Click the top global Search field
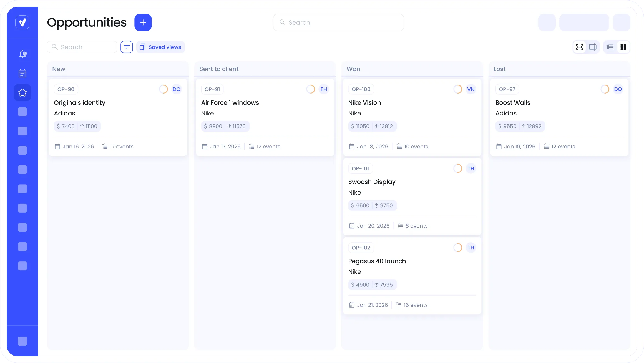The image size is (644, 363). [x=339, y=22]
